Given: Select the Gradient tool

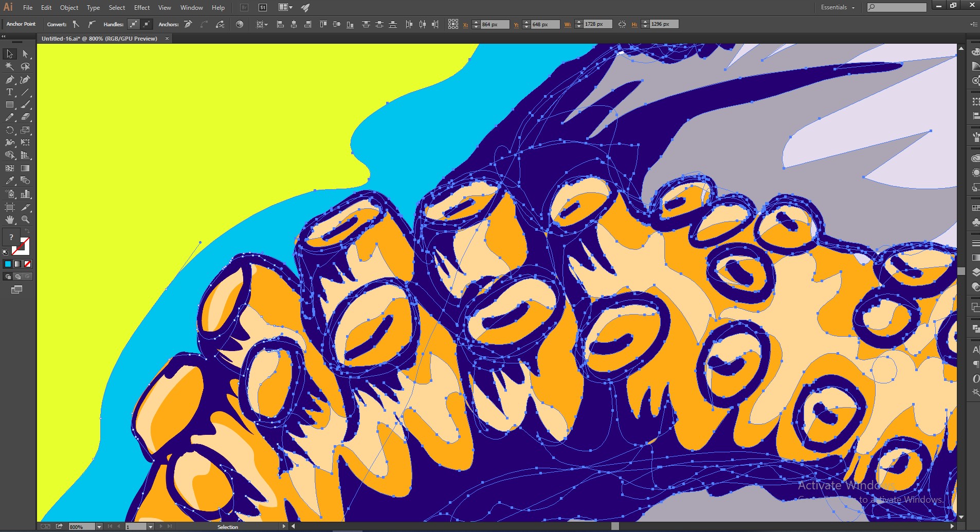Looking at the screenshot, I should [x=25, y=168].
